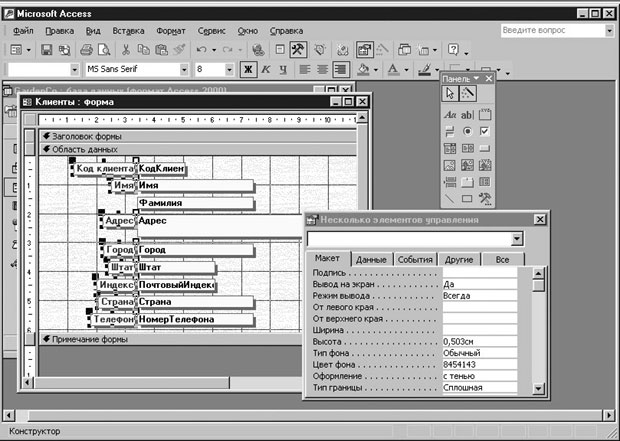The image size is (620, 441).
Task: Click the More Controls icon in toolbox
Action: click(485, 198)
